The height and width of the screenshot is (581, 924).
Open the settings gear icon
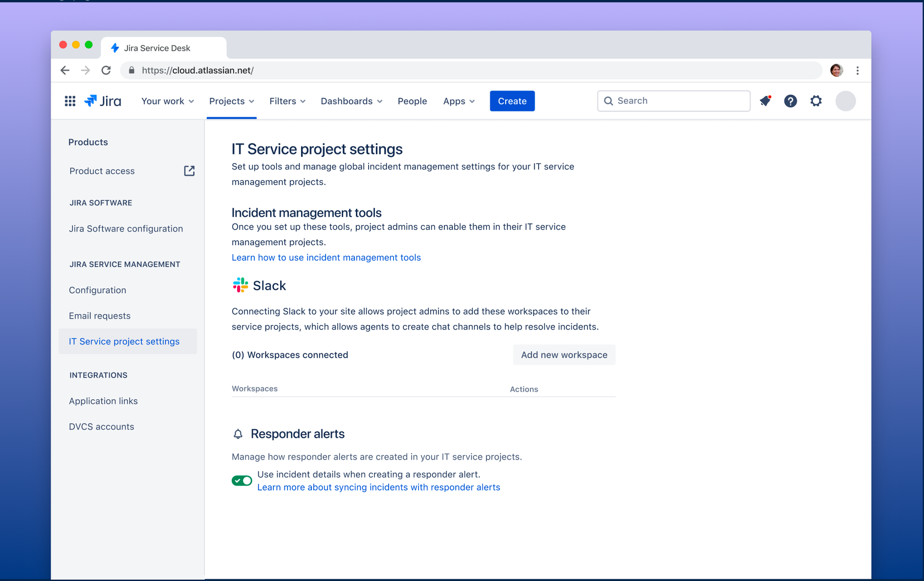coord(816,101)
